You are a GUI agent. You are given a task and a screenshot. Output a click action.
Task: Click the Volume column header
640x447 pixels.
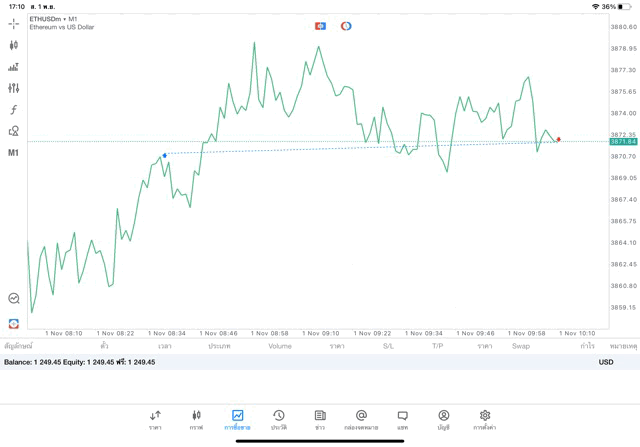[x=280, y=346]
